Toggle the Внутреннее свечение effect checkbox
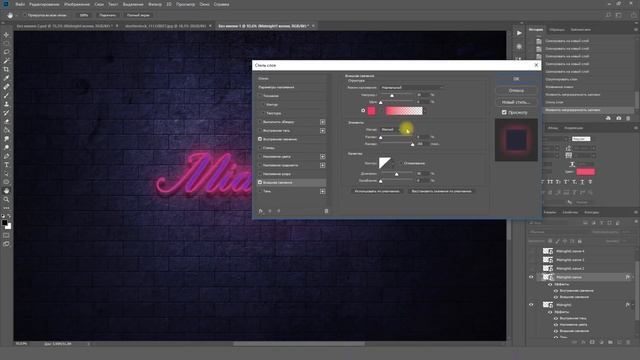The image size is (640, 360). [x=260, y=139]
